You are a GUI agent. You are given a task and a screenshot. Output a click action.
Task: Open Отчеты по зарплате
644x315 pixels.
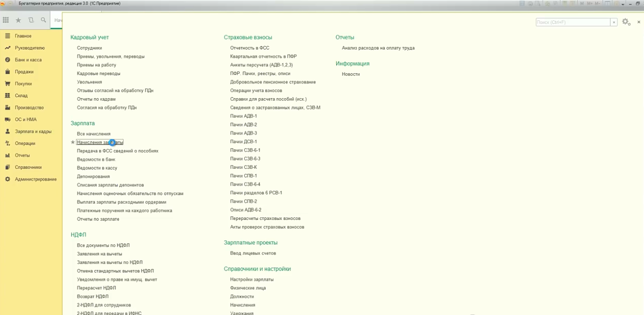click(98, 219)
